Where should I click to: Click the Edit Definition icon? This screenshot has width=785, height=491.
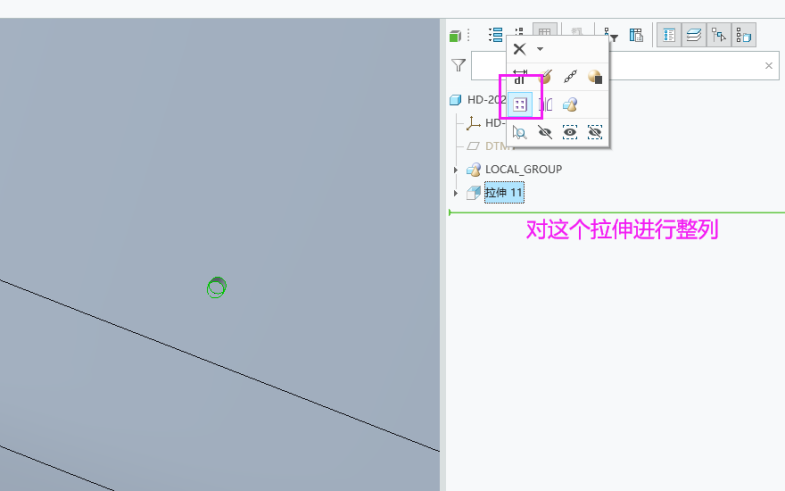pyautogui.click(x=545, y=77)
